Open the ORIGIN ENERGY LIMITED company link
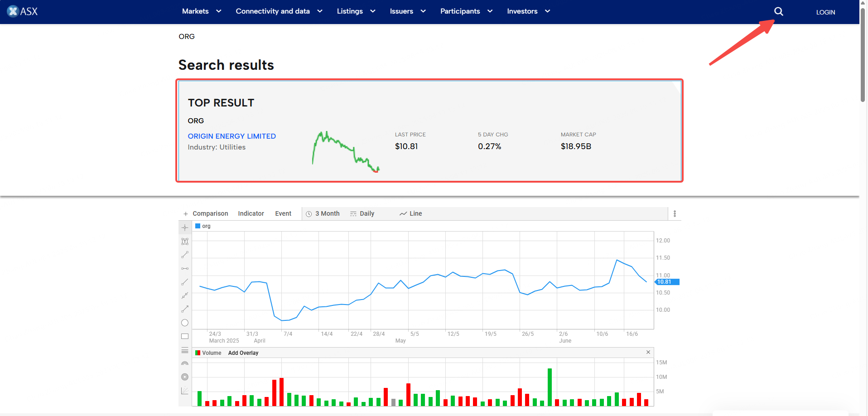 point(231,136)
